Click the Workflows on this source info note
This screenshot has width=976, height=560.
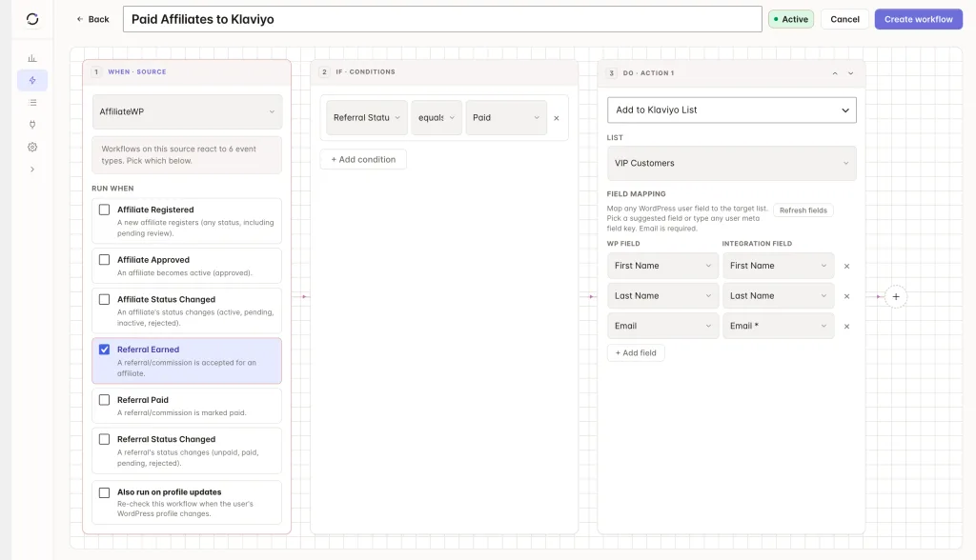[187, 155]
